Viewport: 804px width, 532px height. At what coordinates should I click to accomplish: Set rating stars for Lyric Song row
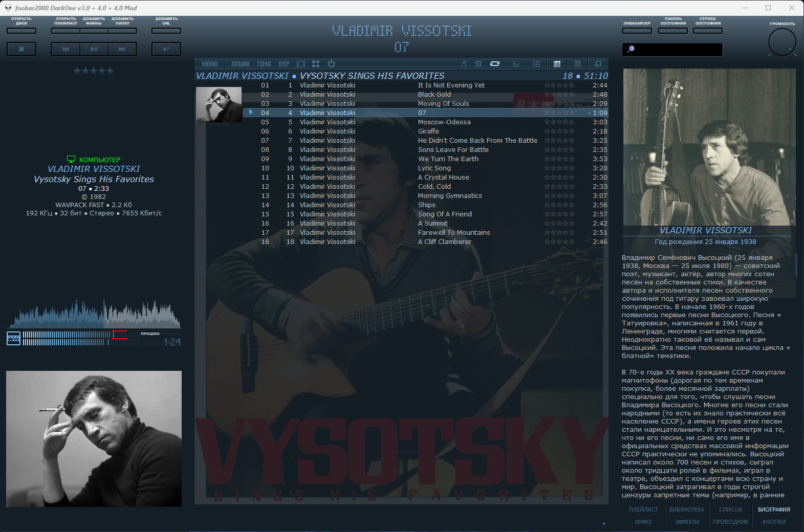pos(559,168)
